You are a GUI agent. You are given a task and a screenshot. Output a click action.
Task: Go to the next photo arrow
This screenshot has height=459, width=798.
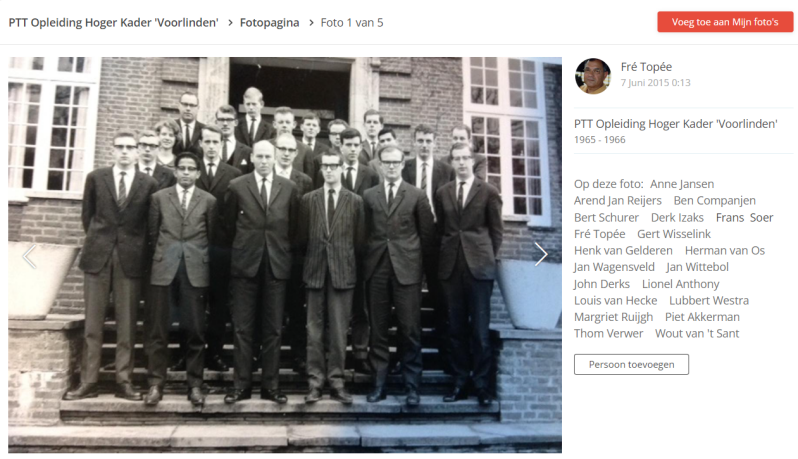pyautogui.click(x=540, y=254)
